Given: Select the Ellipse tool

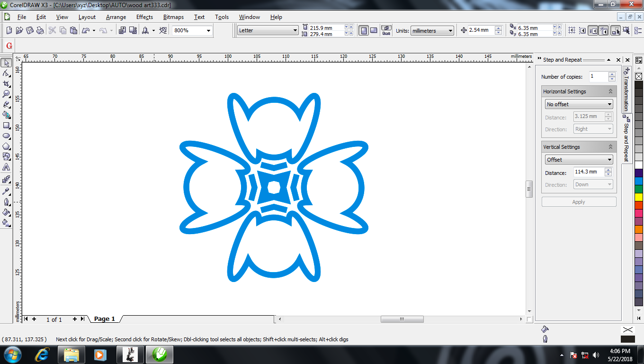Looking at the screenshot, I should [6, 136].
